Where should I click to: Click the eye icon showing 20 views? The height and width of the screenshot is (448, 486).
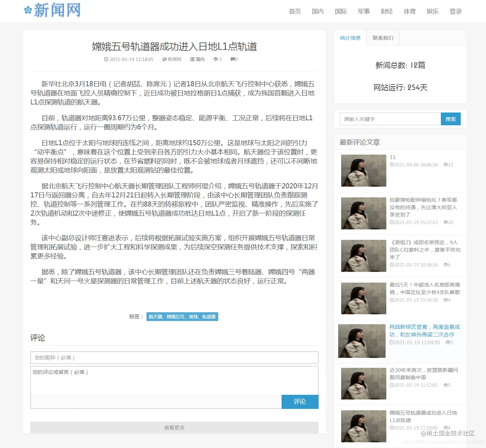point(446,222)
